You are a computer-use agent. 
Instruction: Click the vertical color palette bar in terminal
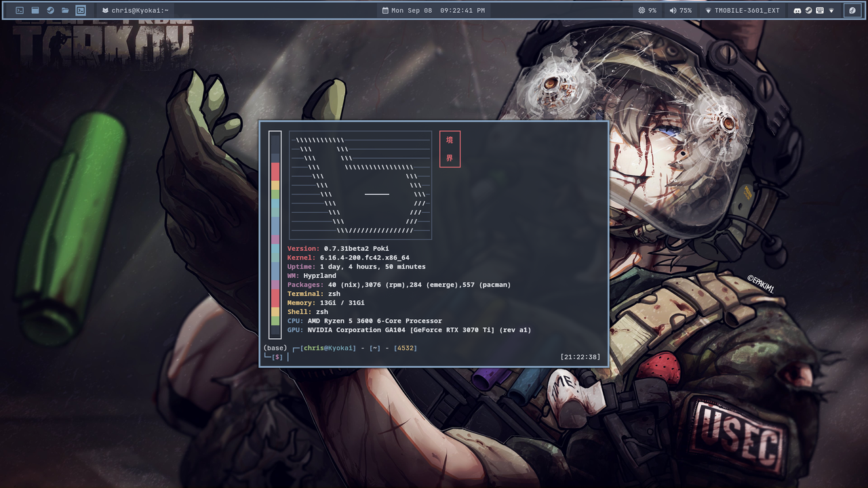(275, 235)
